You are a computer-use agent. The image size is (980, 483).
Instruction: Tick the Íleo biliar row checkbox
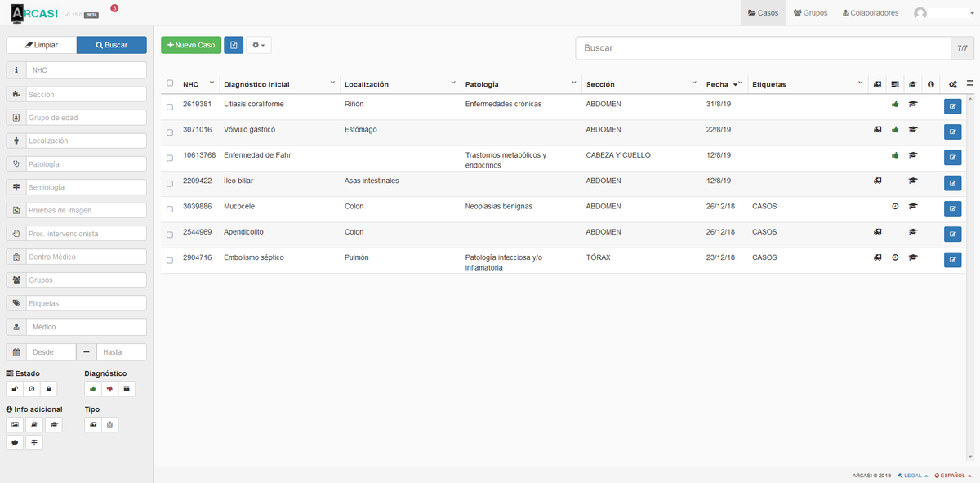[x=170, y=184]
